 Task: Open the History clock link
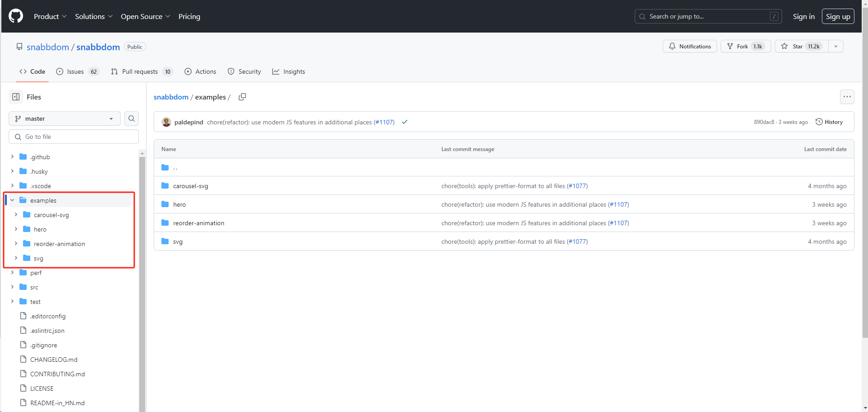point(829,122)
